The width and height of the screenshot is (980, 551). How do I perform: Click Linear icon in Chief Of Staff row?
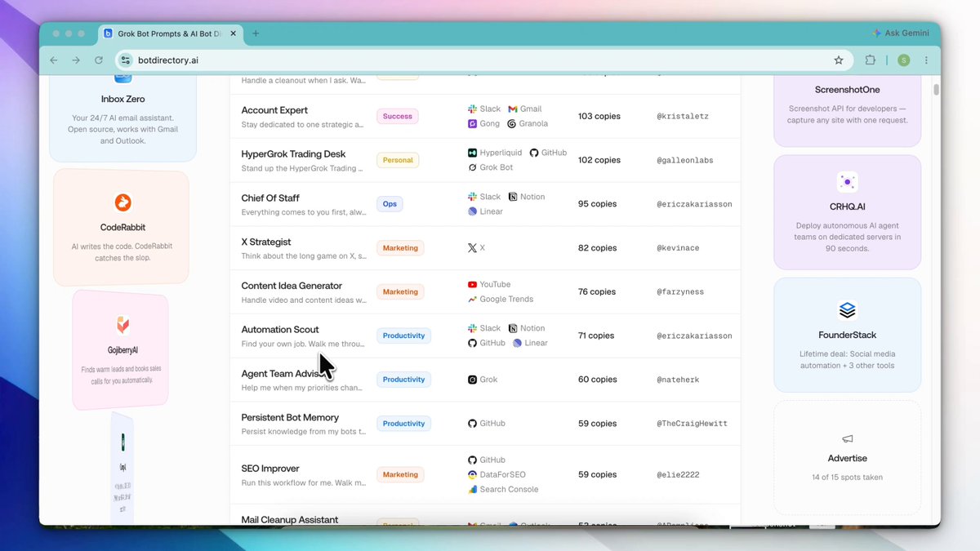[472, 211]
